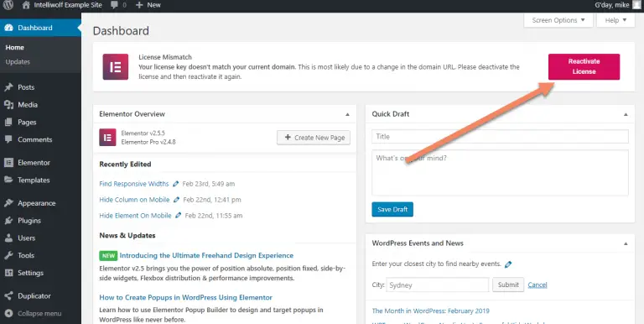The width and height of the screenshot is (644, 324).
Task: Edit Hide Column on Mobile pencil icon
Action: tap(177, 200)
